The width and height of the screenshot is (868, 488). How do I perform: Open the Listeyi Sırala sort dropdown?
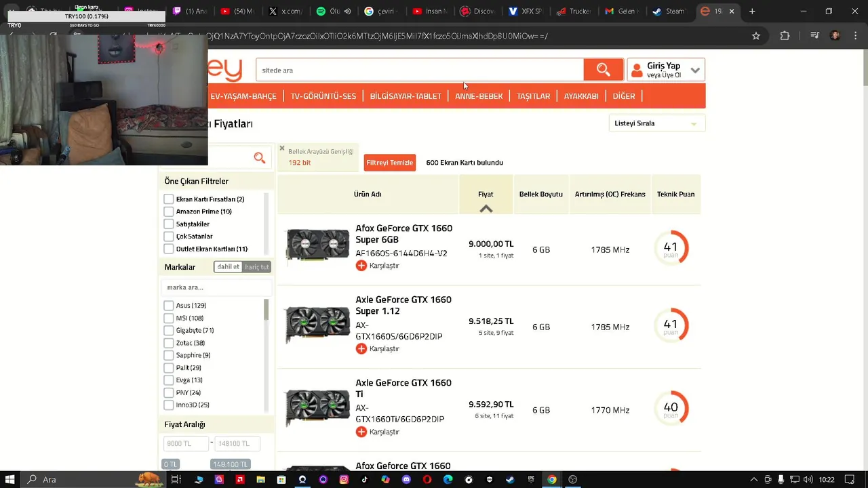pyautogui.click(x=656, y=123)
